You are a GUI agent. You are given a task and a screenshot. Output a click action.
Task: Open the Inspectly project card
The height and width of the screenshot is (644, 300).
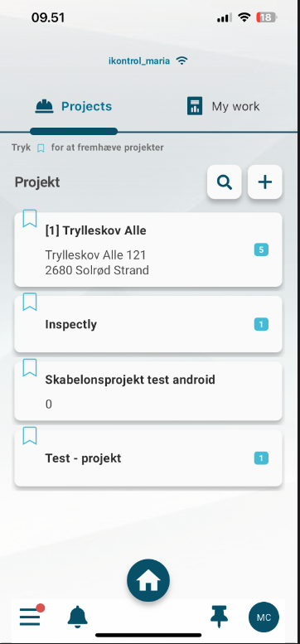coord(148,324)
